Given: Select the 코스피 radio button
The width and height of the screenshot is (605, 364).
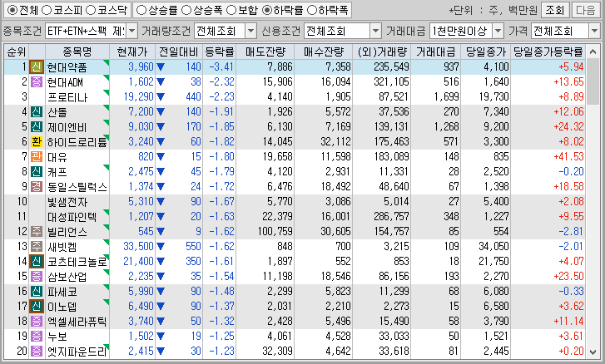Looking at the screenshot, I should (x=47, y=10).
